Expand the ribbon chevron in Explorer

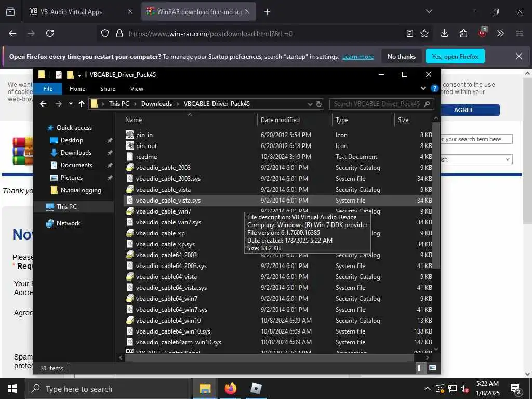pyautogui.click(x=423, y=88)
